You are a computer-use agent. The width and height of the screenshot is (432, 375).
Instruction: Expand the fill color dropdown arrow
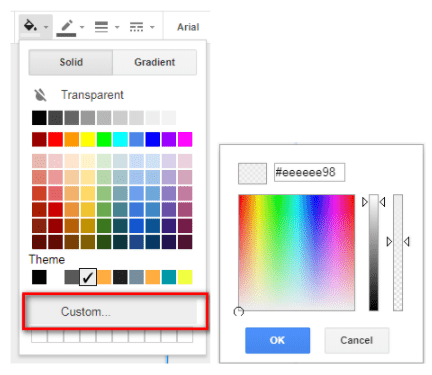(x=46, y=27)
